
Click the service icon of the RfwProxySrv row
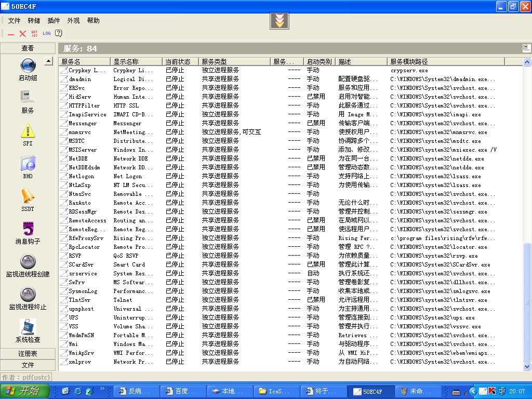coord(64,238)
